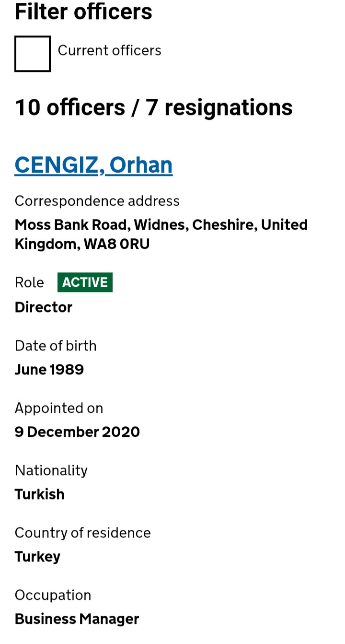Click the "Occupation" label
The width and height of the screenshot is (345, 644).
coord(53,595)
